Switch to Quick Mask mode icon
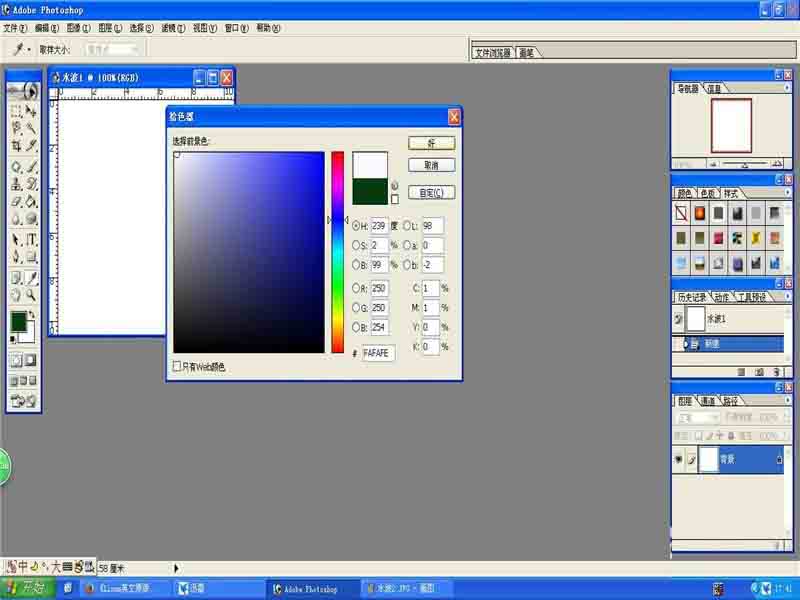This screenshot has width=800, height=600. pyautogui.click(x=31, y=361)
